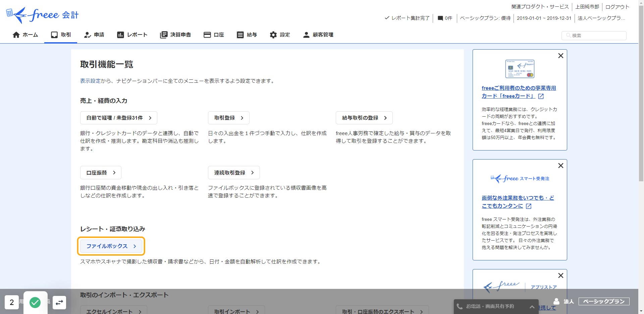Click the freee card image thumbnail
This screenshot has height=314, width=644.
pyautogui.click(x=520, y=69)
